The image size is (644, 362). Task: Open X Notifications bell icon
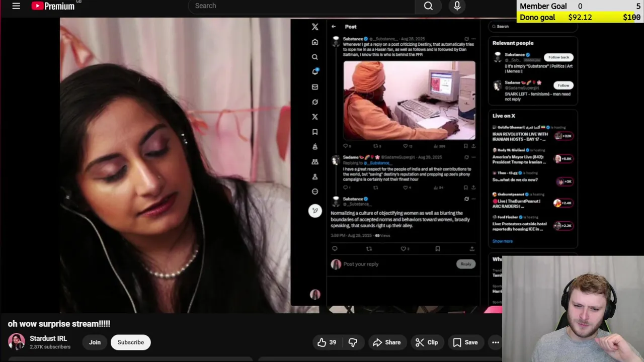tap(315, 71)
